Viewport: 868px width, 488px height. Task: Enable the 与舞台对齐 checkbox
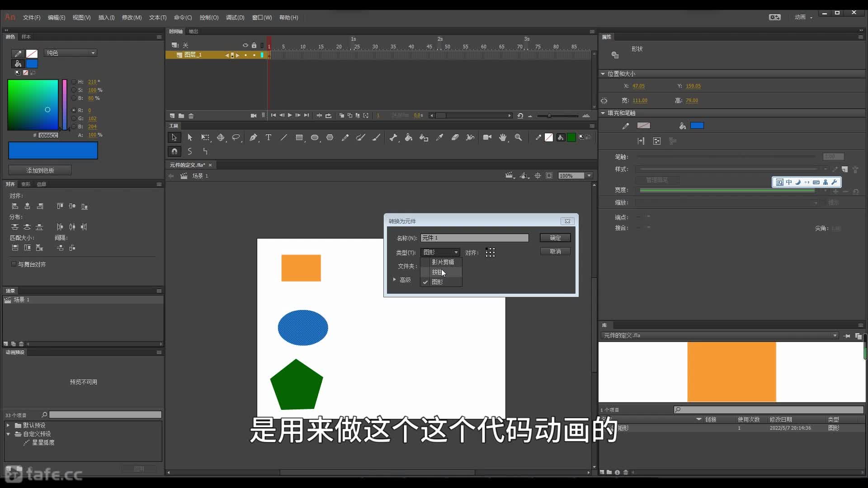coord(14,264)
